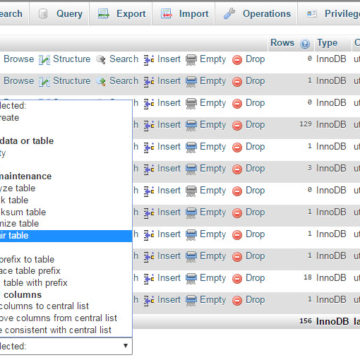Click Insert link in the 18-rows table

coord(169,278)
